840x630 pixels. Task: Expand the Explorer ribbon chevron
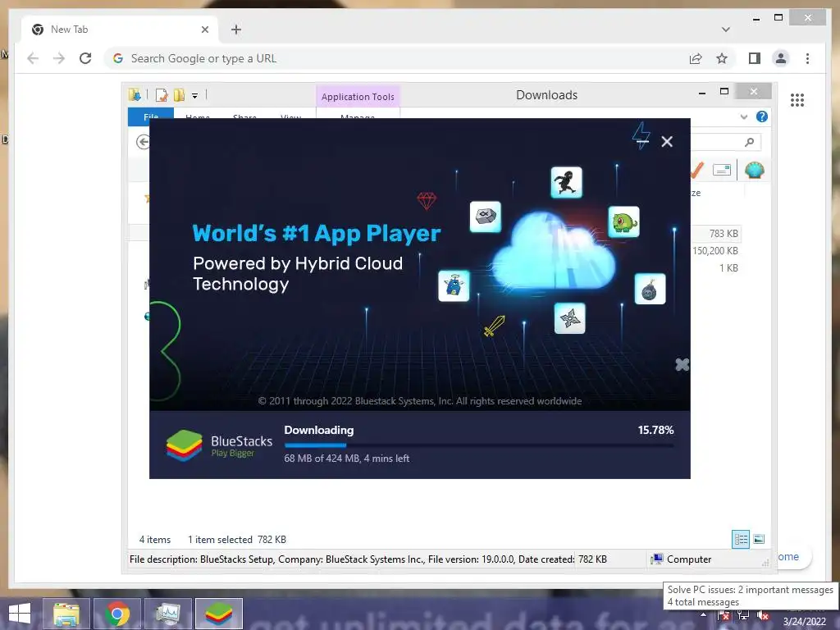pos(743,116)
